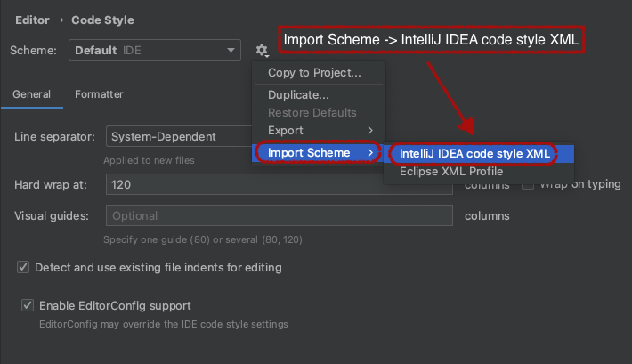Open the Scheme dropdown
The height and width of the screenshot is (364, 632).
pos(155,51)
